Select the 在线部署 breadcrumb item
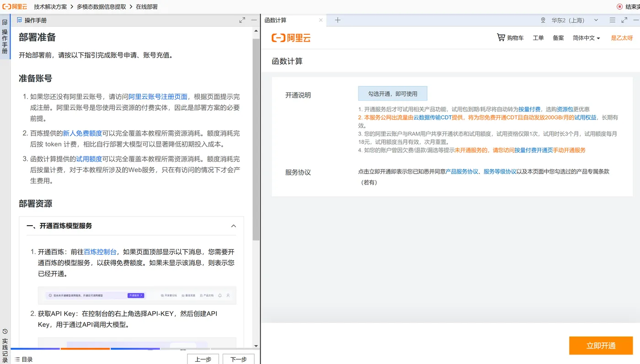This screenshot has width=640, height=364. point(147,7)
